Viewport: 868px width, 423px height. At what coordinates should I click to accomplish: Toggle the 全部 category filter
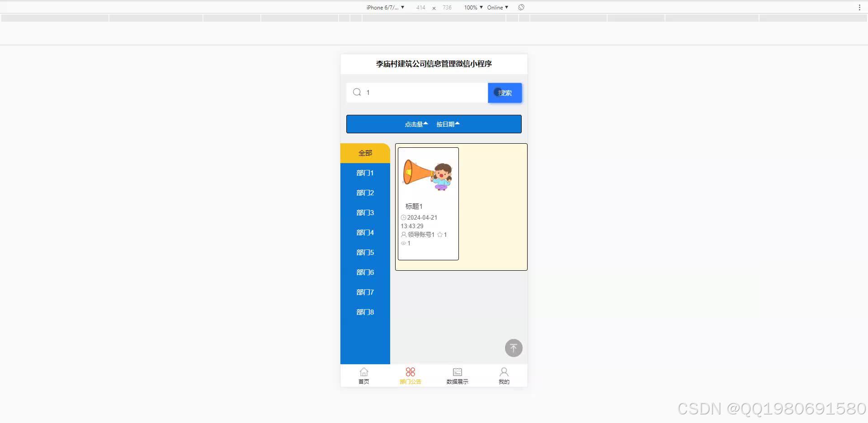364,153
